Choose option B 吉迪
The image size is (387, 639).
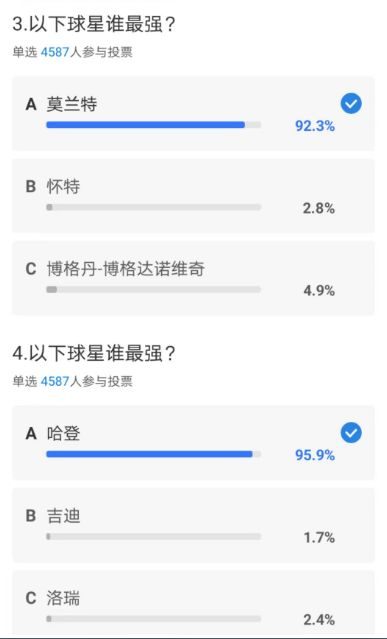193,525
